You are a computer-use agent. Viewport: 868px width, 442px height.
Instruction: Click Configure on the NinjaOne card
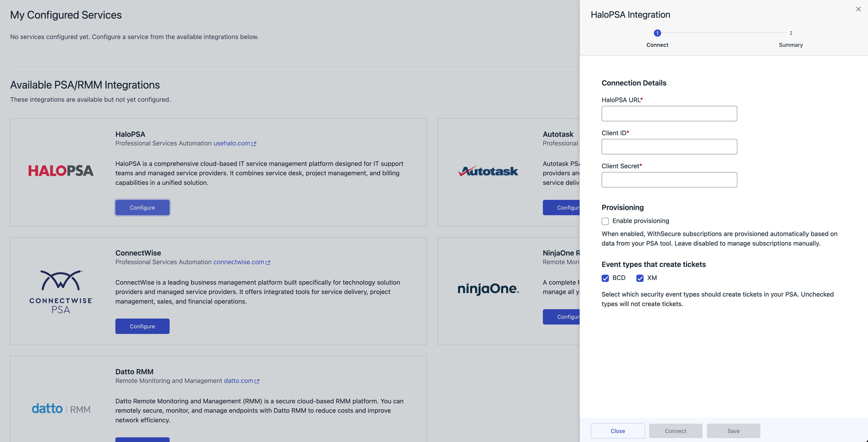561,317
